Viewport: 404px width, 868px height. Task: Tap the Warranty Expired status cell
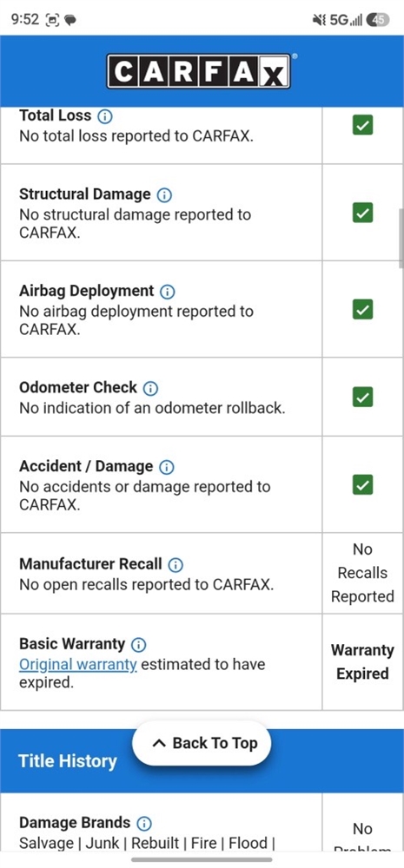[x=362, y=662]
